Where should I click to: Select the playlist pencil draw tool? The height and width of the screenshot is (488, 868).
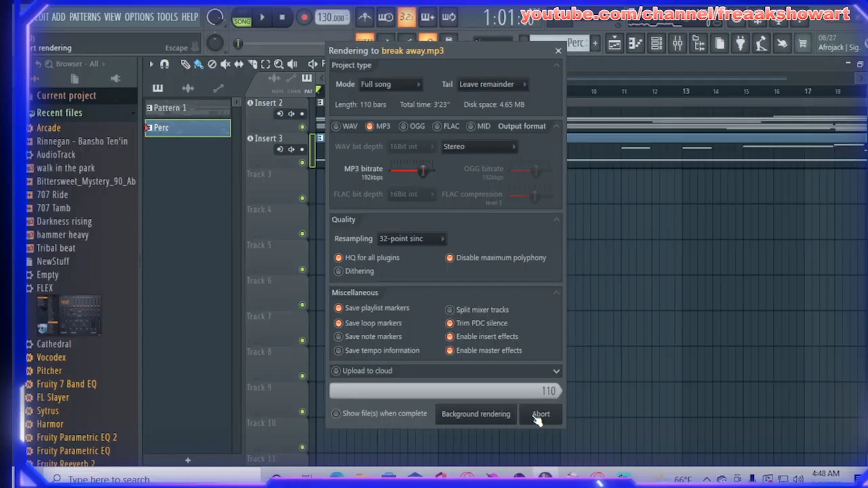click(185, 64)
